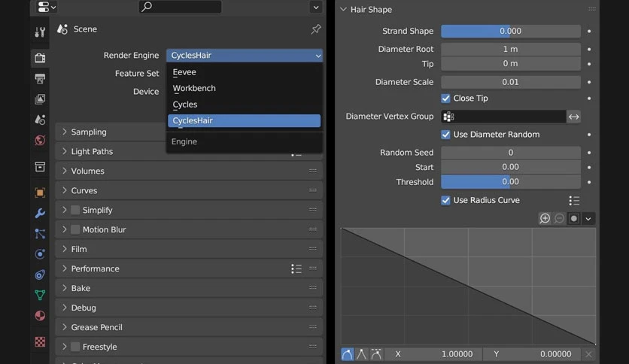629x364 pixels.
Task: Open the Texture properties checker tab
Action: coord(40,341)
